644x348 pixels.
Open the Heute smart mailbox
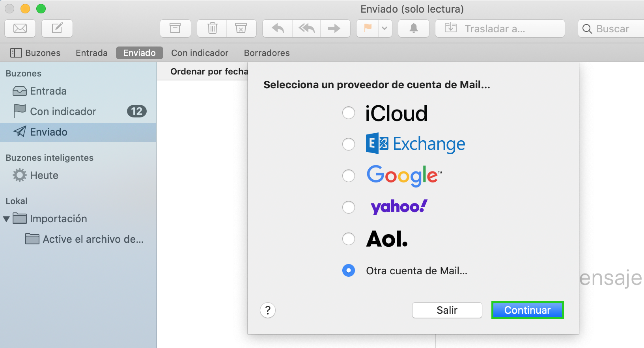click(x=78, y=175)
